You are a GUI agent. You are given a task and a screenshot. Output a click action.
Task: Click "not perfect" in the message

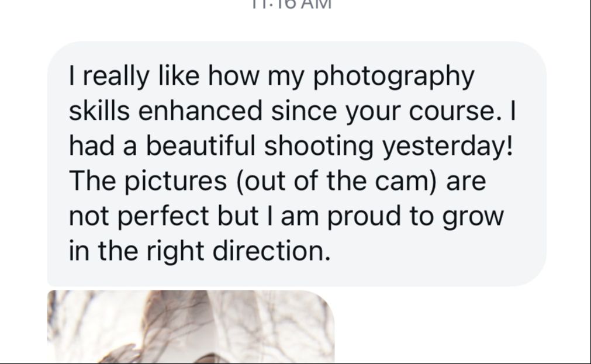[x=139, y=216]
